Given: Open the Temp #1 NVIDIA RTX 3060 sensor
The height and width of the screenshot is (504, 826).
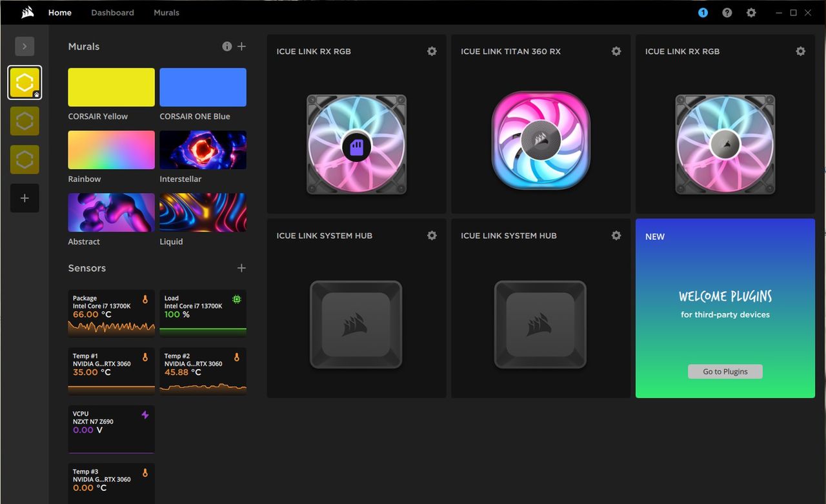Looking at the screenshot, I should click(111, 371).
